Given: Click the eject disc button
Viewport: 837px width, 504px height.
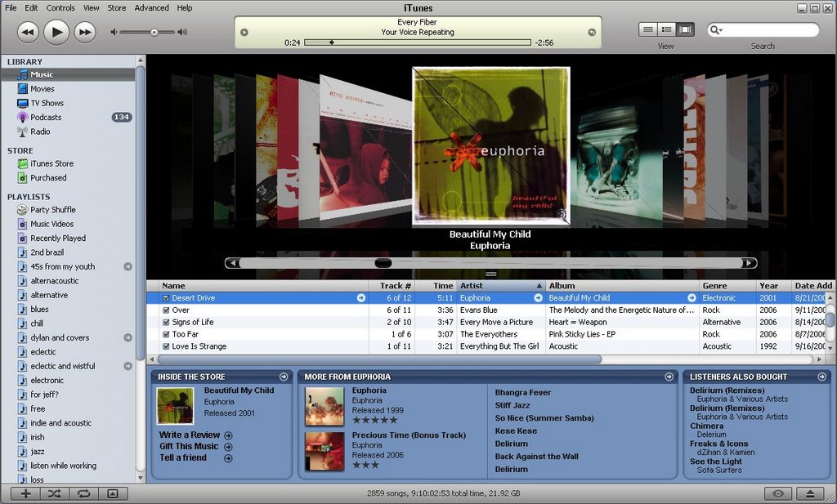Looking at the screenshot, I should tap(810, 494).
